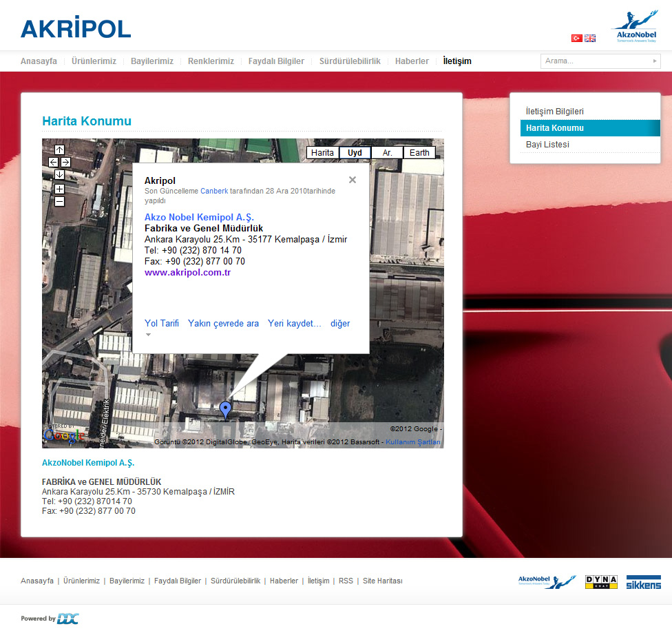The image size is (672, 644).
Task: Zoom out on the map
Action: click(x=60, y=202)
